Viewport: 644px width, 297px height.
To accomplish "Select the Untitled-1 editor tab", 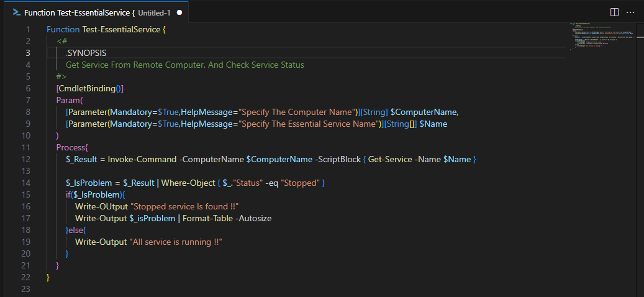I will (x=97, y=12).
